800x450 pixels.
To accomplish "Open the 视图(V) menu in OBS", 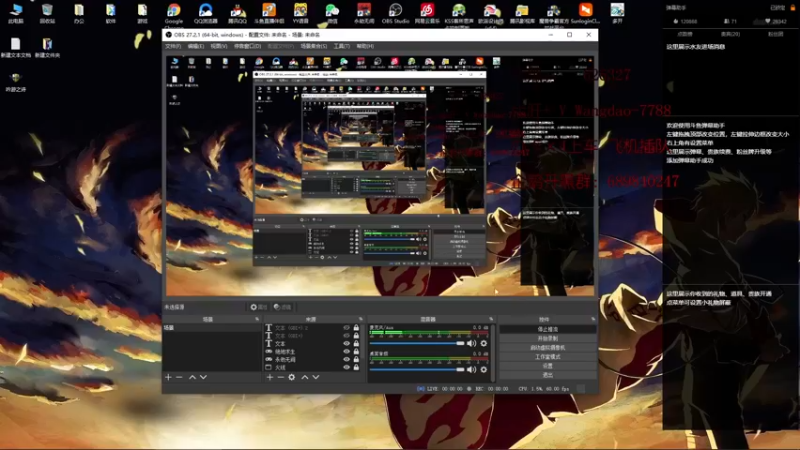I will click(218, 46).
